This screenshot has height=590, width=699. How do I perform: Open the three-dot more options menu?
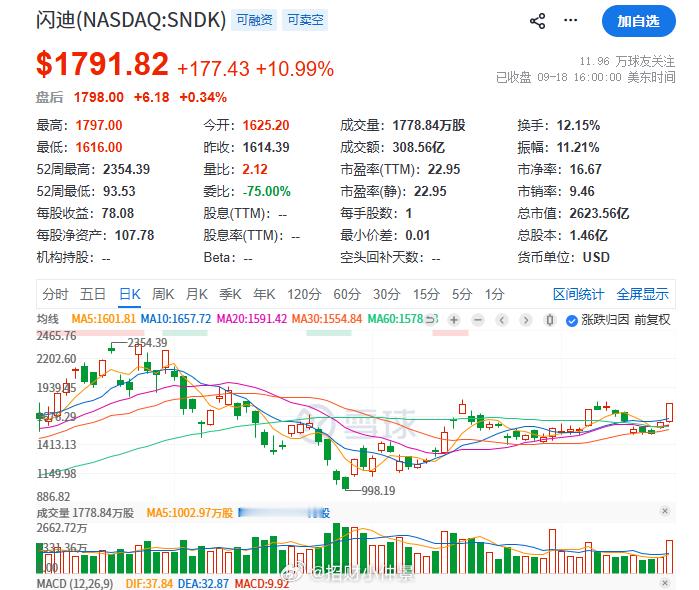[570, 20]
